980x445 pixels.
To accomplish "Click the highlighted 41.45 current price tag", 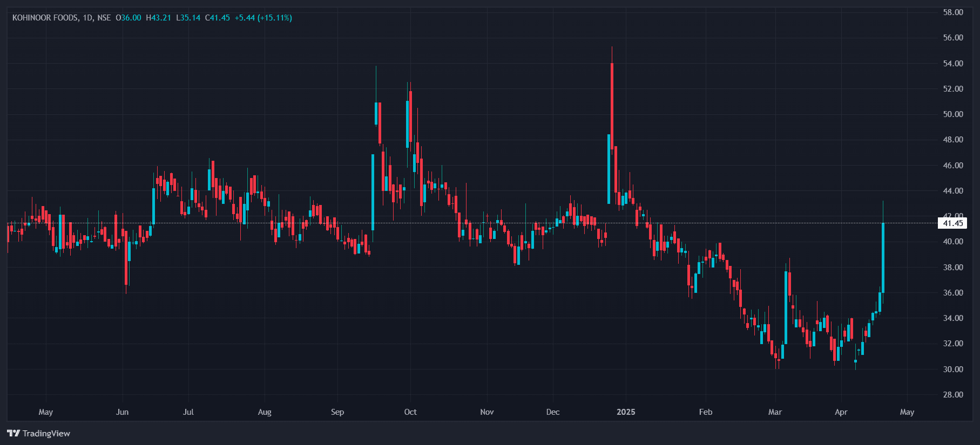I will pos(952,223).
